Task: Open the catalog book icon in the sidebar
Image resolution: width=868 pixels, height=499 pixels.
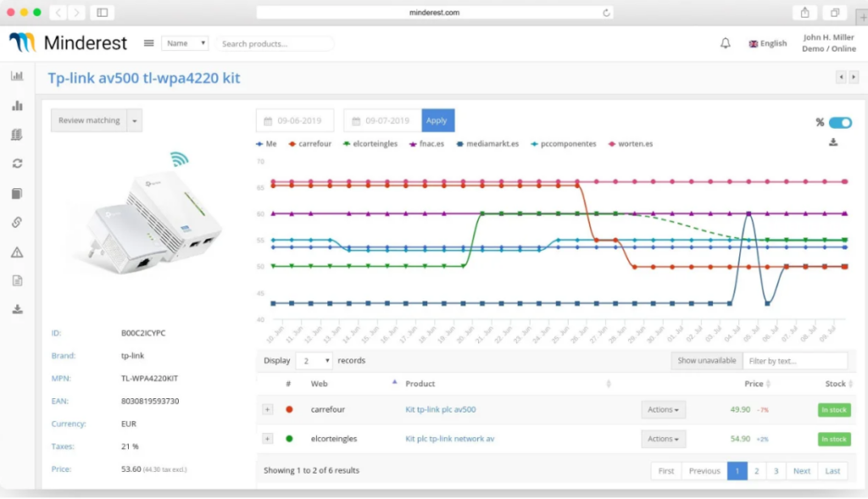Action: [x=17, y=193]
